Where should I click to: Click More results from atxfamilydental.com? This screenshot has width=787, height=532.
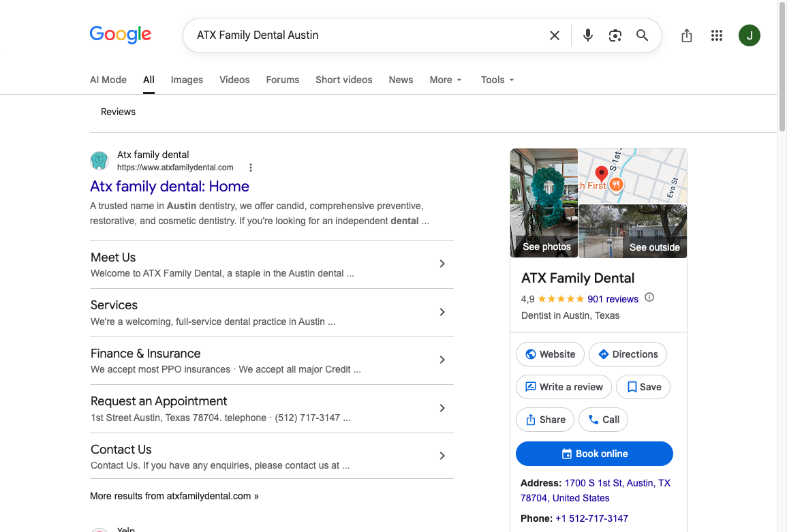click(174, 496)
